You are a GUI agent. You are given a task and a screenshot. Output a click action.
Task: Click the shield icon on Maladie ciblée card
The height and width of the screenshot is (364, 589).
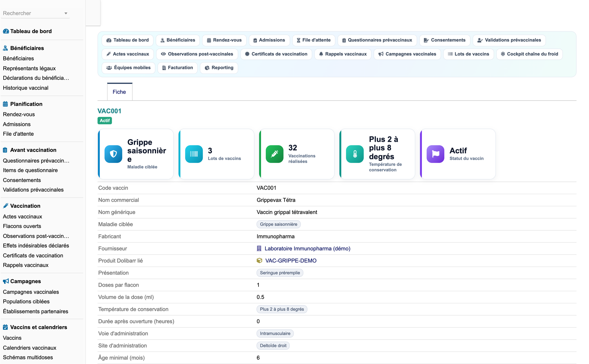tap(113, 154)
